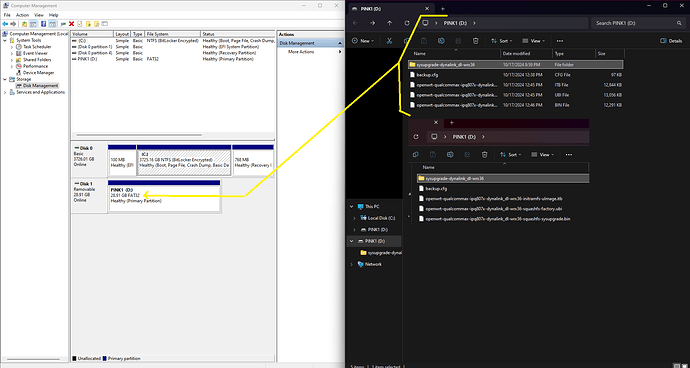Expand Services and Applications node

pyautogui.click(x=5, y=92)
